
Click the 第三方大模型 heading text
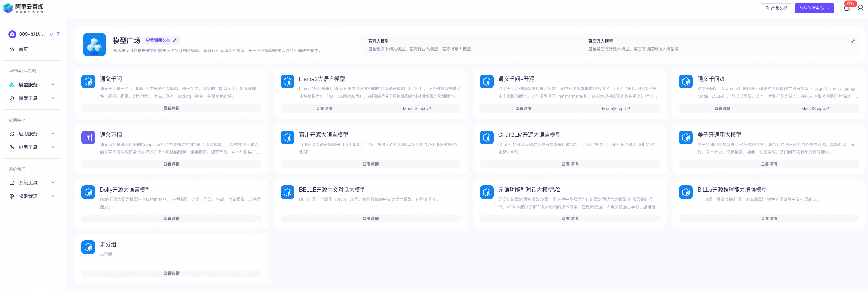pyautogui.click(x=601, y=41)
